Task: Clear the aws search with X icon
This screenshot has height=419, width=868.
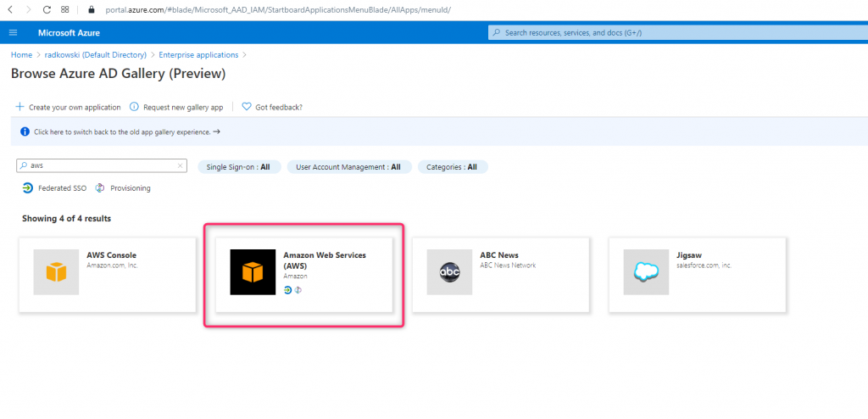Action: 180,165
